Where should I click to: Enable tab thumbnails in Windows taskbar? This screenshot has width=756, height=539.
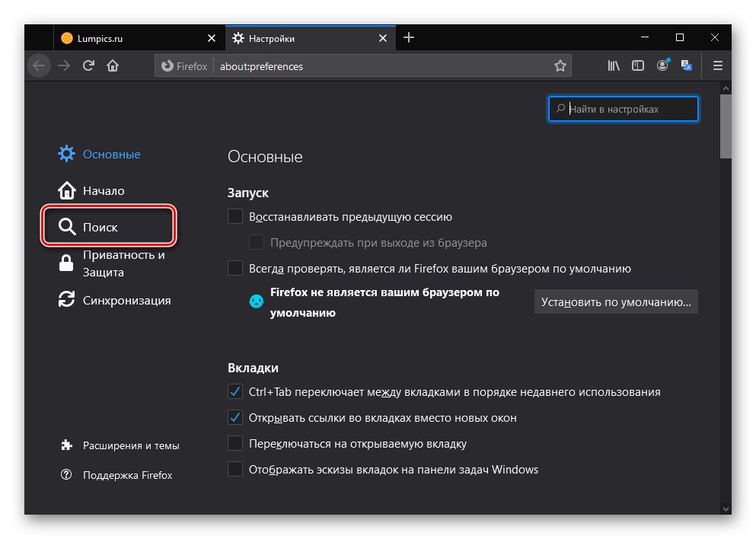[235, 470]
